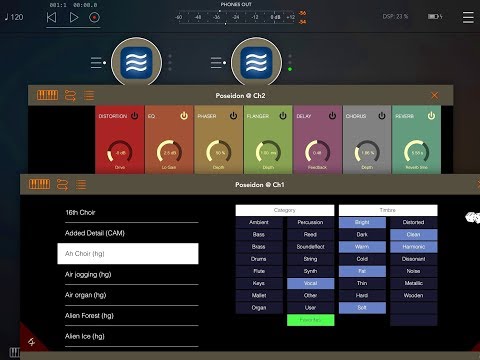Open the keyboard icon at the bottom-left corner
The width and height of the screenshot is (480, 360).
14,352
